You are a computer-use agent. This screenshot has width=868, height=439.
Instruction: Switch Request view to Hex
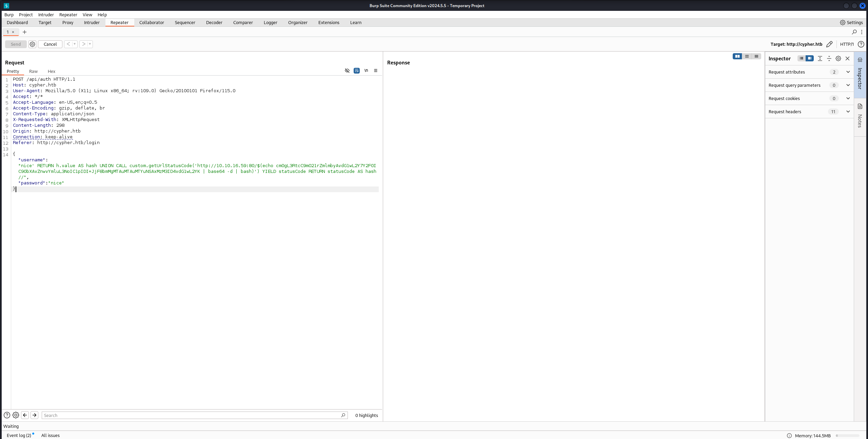(52, 71)
